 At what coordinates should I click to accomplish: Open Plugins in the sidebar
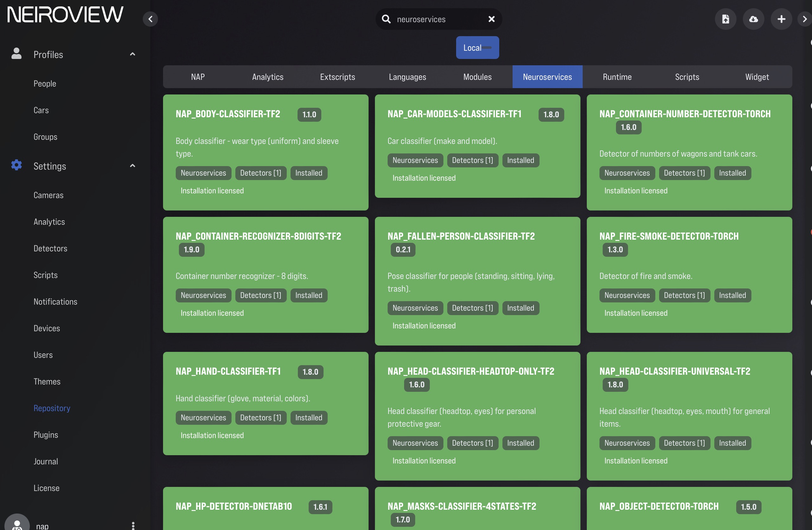(46, 435)
